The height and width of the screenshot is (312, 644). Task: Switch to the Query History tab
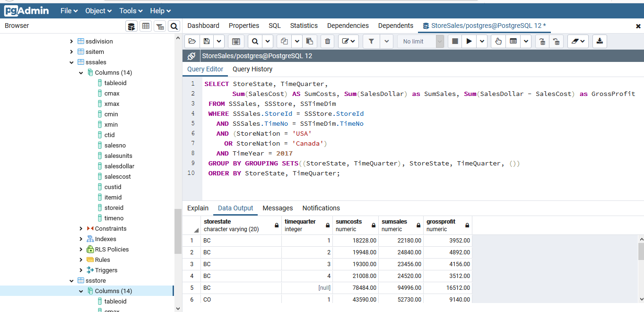click(x=252, y=69)
